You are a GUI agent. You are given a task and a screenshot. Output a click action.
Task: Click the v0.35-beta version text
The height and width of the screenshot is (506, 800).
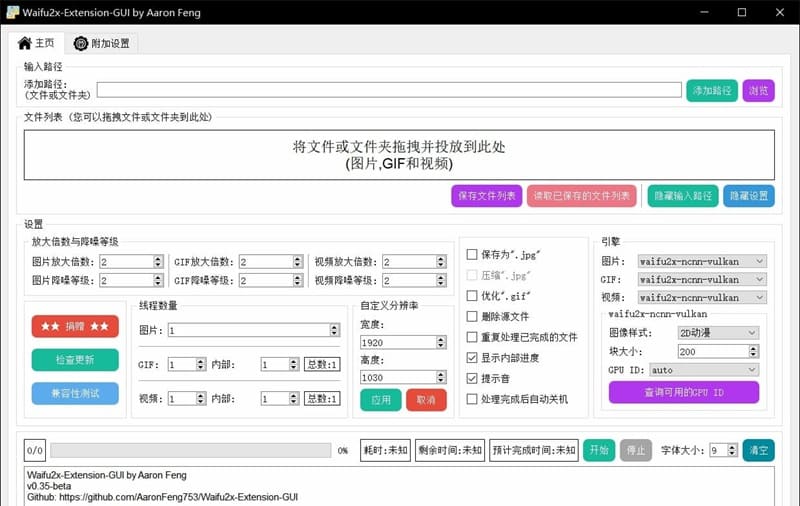[x=49, y=486]
